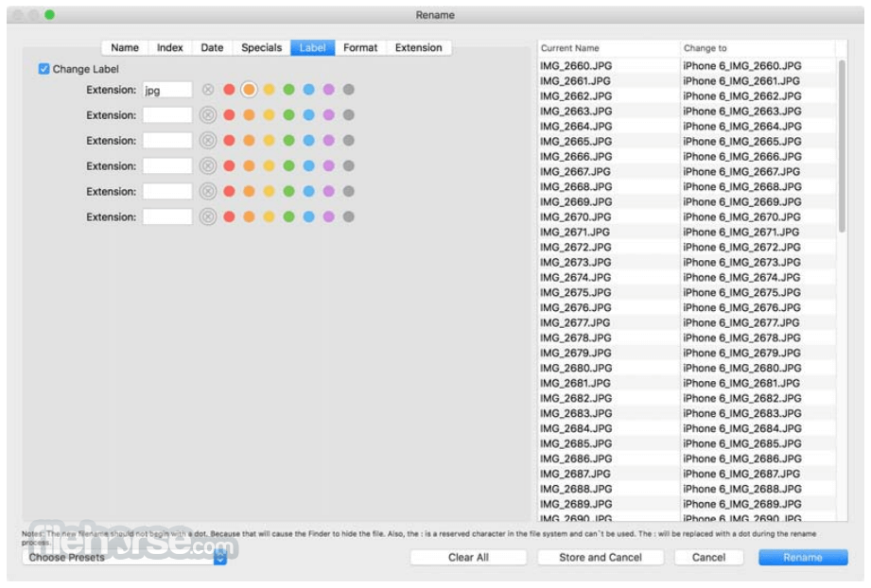Image resolution: width=871 pixels, height=588 pixels.
Task: Choose blue label in the jpg extension row
Action: (x=309, y=90)
